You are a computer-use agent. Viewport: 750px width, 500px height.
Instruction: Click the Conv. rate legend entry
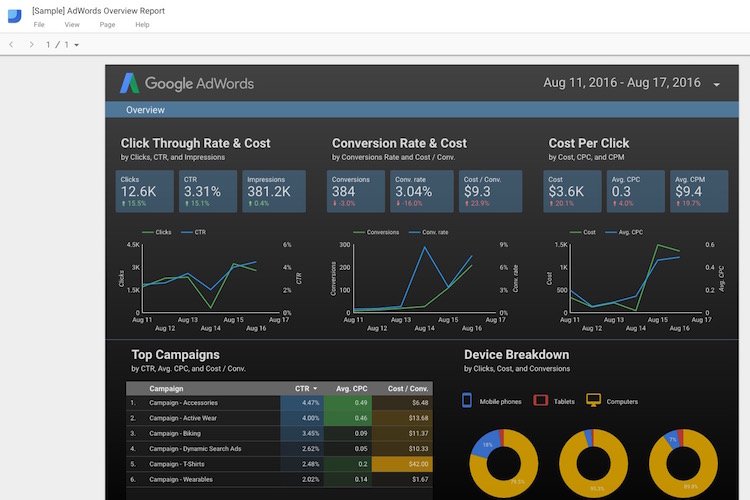point(429,232)
